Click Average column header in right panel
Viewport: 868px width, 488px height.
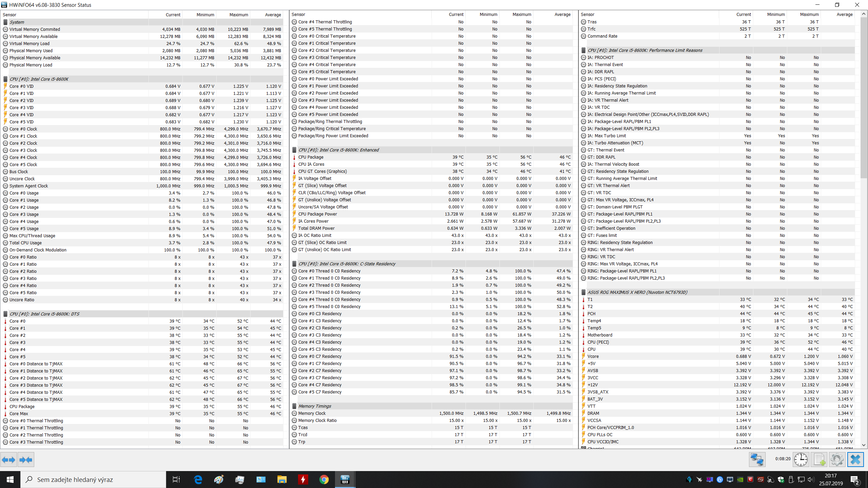coord(844,15)
